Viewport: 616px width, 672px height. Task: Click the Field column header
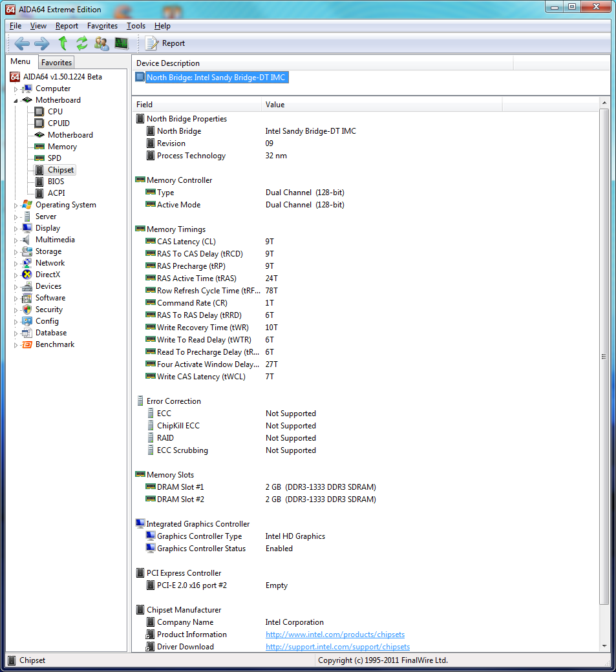196,105
